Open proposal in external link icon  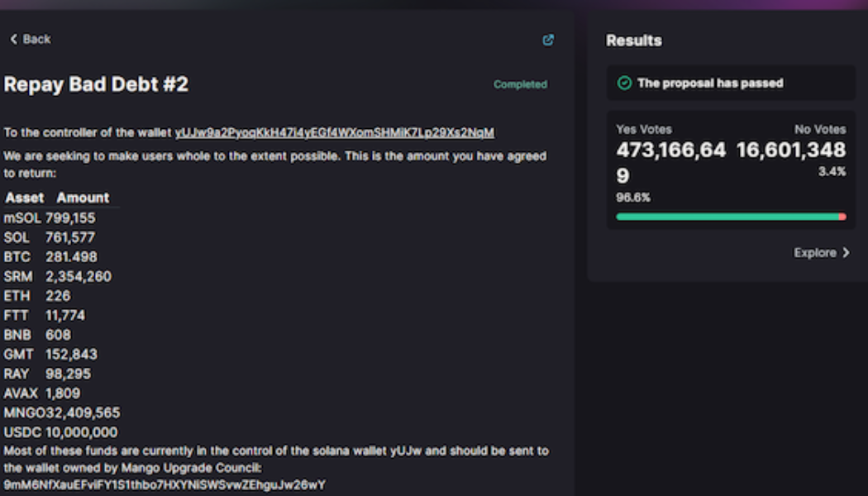[548, 40]
